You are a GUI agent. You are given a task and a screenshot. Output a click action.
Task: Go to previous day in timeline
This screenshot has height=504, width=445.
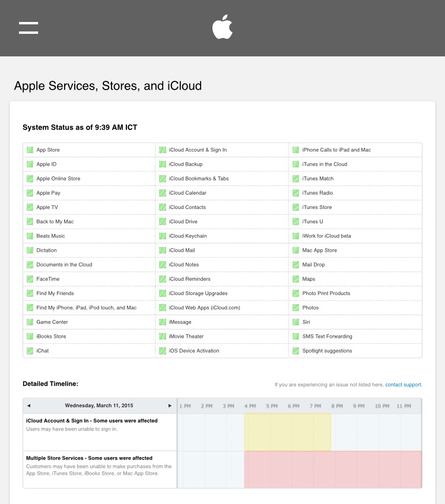click(28, 405)
